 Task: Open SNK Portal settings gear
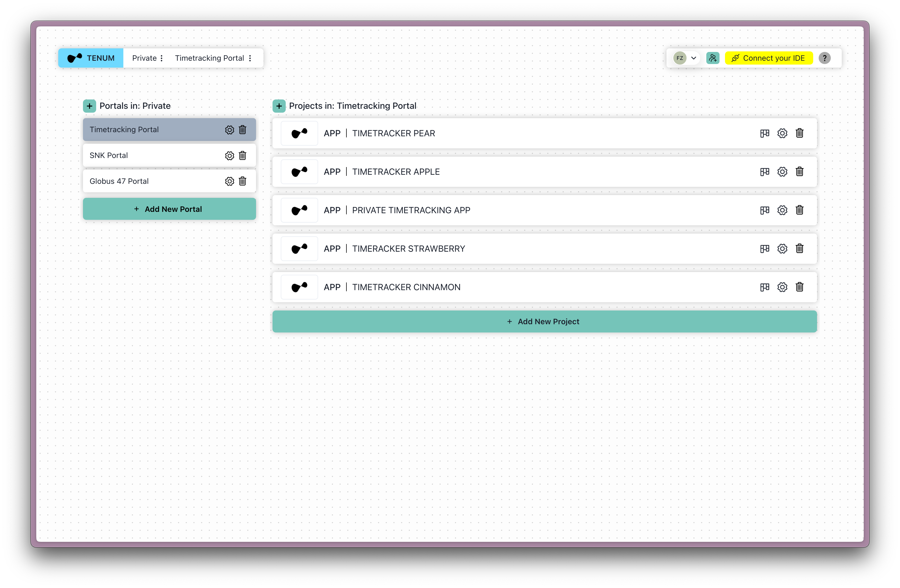point(229,156)
